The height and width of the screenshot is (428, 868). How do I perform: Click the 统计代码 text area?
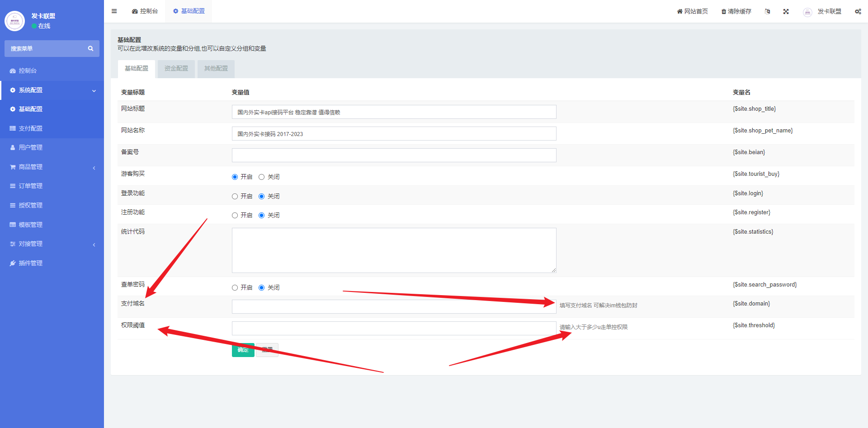(394, 250)
